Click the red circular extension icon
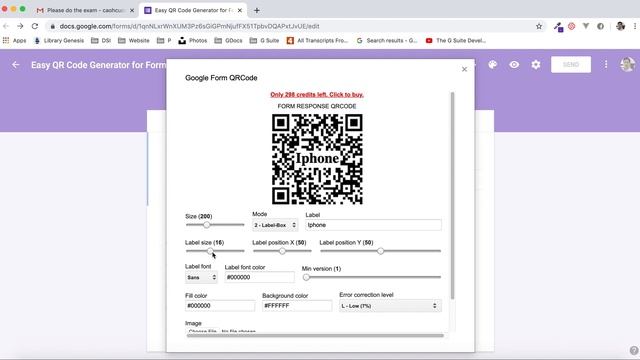This screenshot has height=360, width=640. tap(571, 26)
